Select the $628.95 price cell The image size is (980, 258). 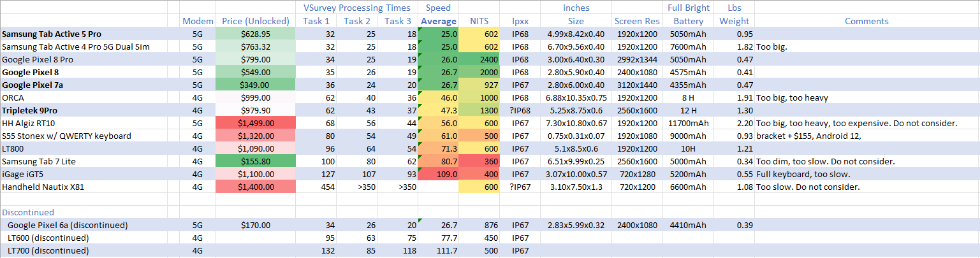[x=256, y=34]
